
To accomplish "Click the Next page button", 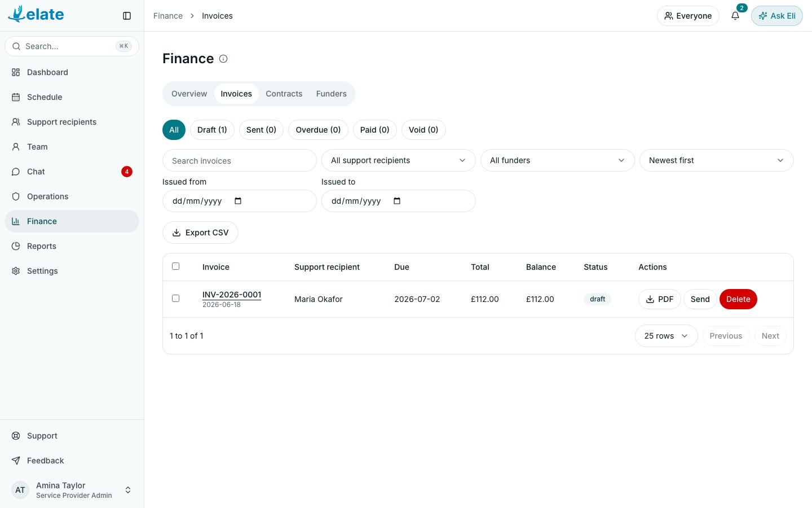I will click(x=770, y=336).
